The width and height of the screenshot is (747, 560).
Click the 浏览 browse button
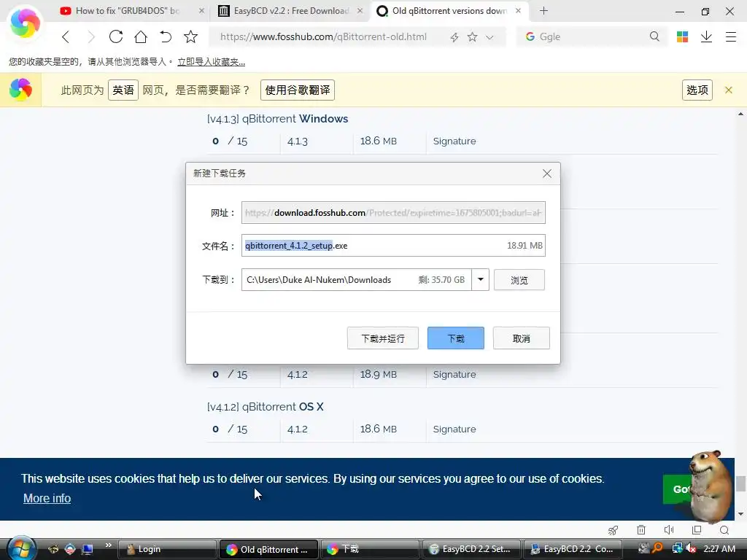click(x=519, y=280)
